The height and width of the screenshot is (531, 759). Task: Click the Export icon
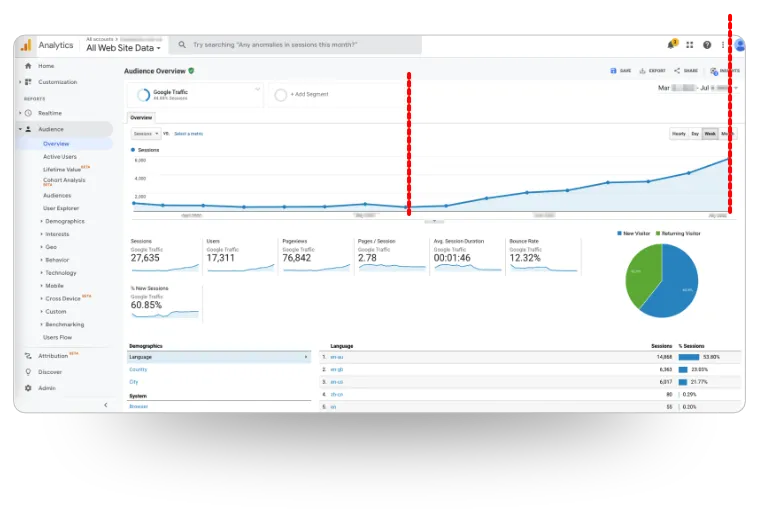click(x=642, y=71)
